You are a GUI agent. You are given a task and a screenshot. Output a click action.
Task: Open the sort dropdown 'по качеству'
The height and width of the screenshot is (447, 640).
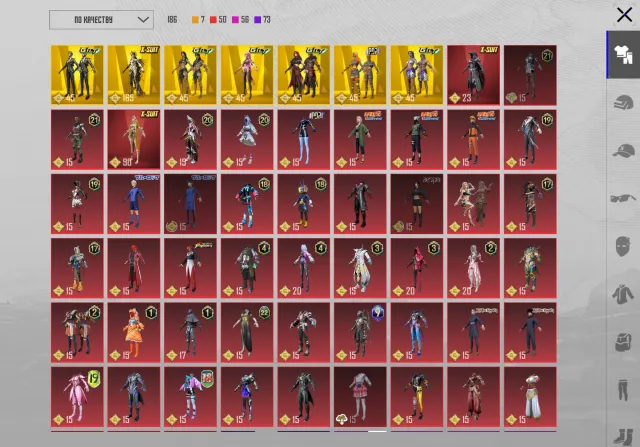[x=101, y=20]
